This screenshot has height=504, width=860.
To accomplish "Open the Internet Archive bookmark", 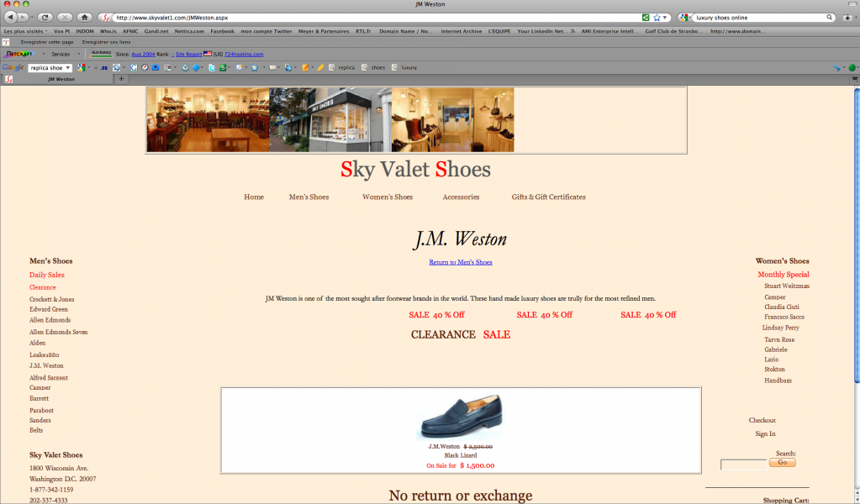I will (x=462, y=31).
